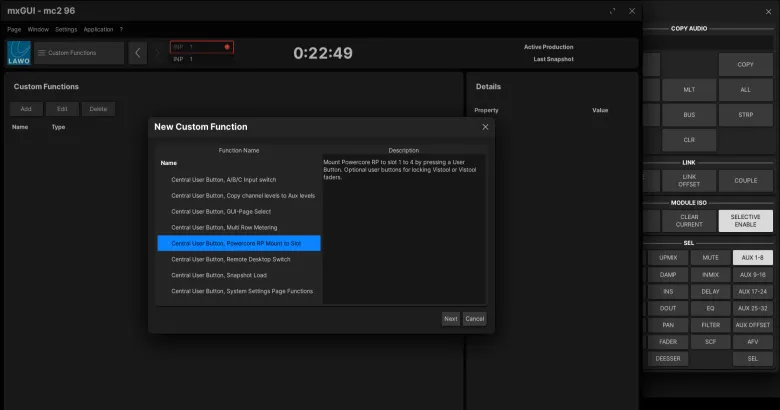Click Next in the dialog
Image resolution: width=780 pixels, height=410 pixels.
(451, 319)
